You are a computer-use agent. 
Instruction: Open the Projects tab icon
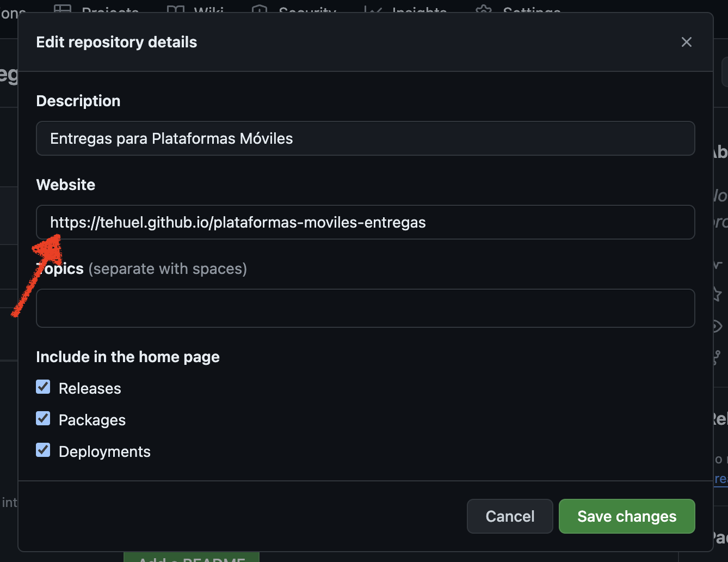point(63,9)
